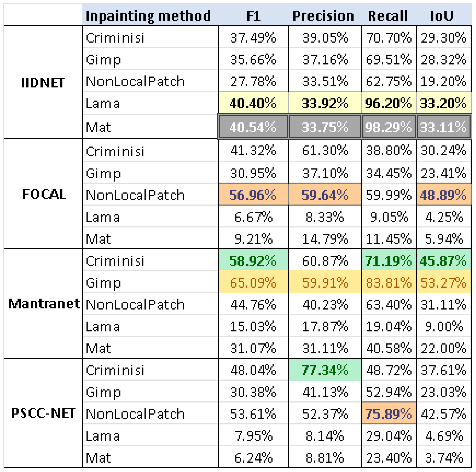The image size is (476, 472).
Task: Click the PSCC-NET row group label
Action: [43, 413]
